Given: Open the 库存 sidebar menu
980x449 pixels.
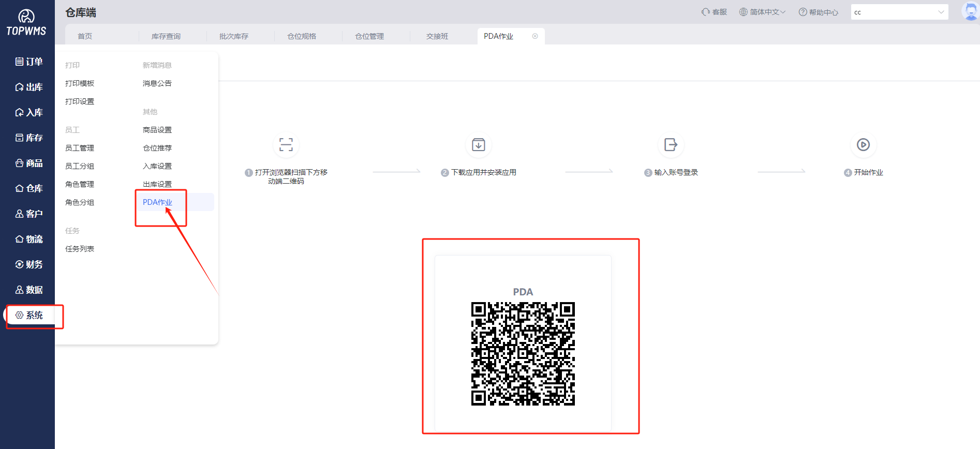Looking at the screenshot, I should tap(28, 138).
